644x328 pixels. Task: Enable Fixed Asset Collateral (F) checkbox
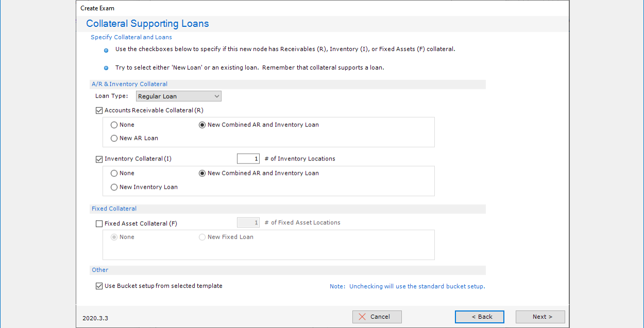pyautogui.click(x=99, y=224)
